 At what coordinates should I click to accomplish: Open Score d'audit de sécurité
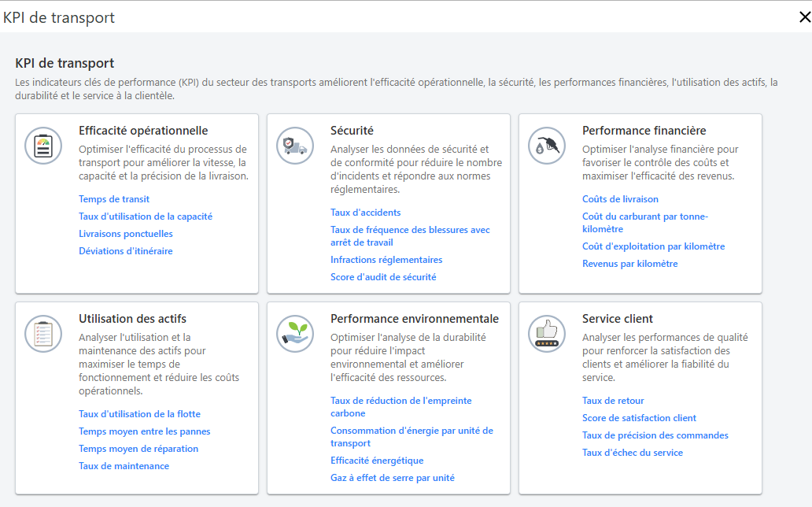383,277
